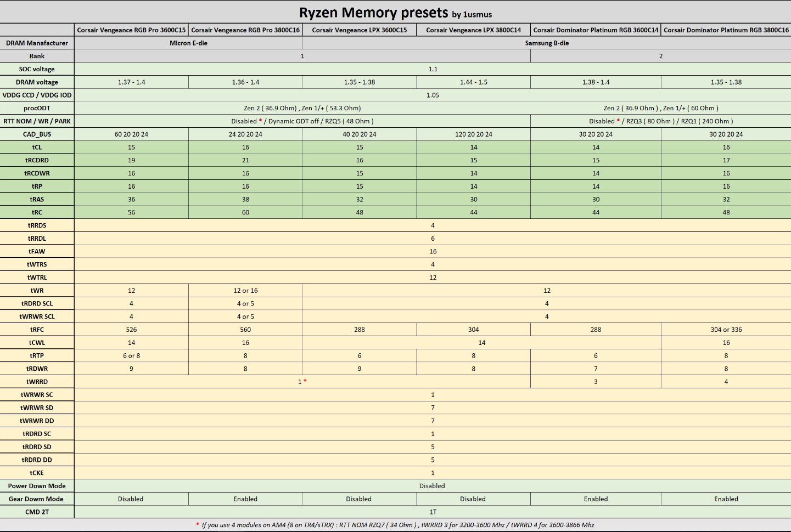Select the tRTP cell "6 or 8"
Image resolution: width=791 pixels, height=532 pixels.
click(132, 355)
